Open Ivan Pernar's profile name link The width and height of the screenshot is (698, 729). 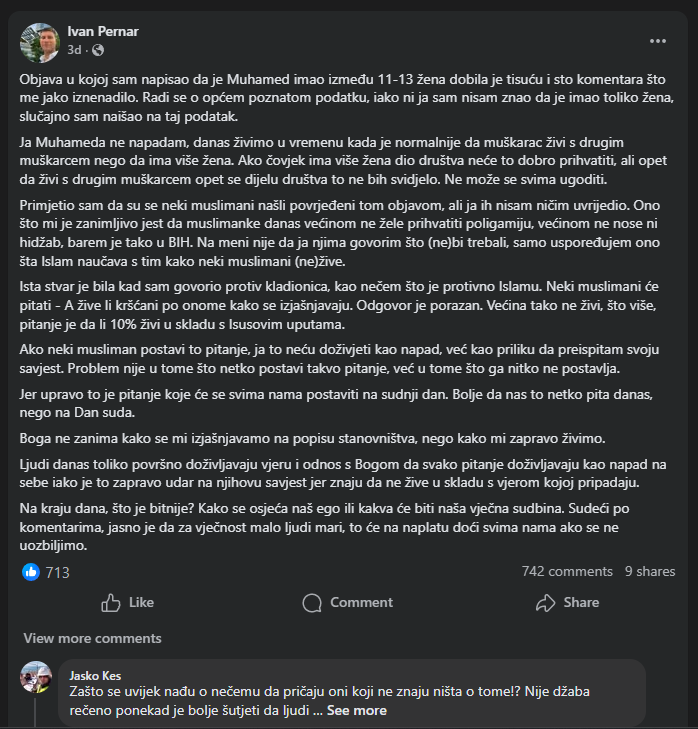(x=102, y=32)
